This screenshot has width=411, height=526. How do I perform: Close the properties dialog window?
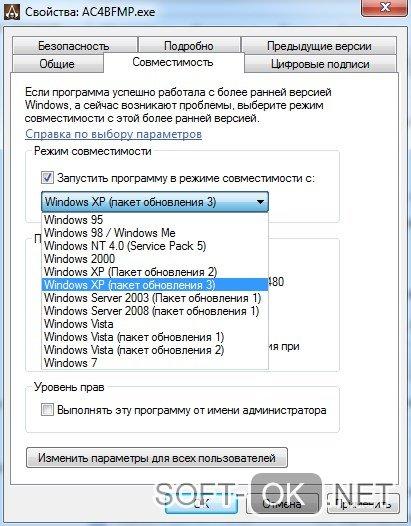pos(386,7)
